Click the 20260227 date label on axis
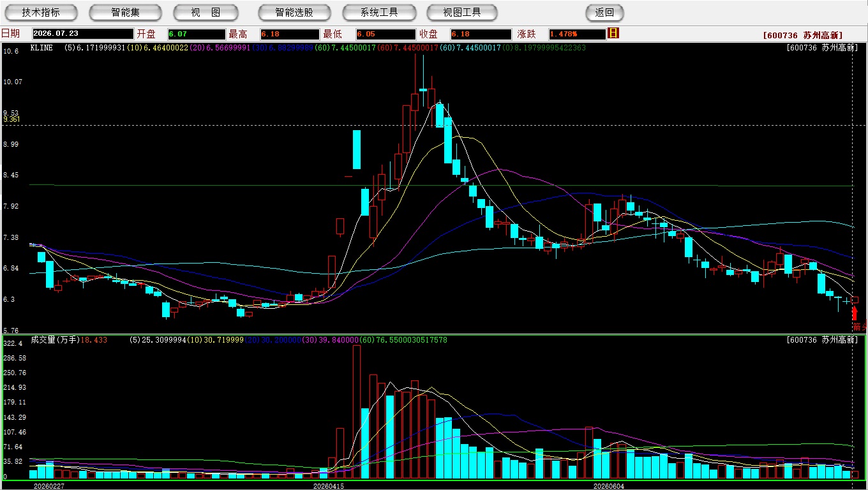868x490 pixels. pyautogui.click(x=49, y=486)
